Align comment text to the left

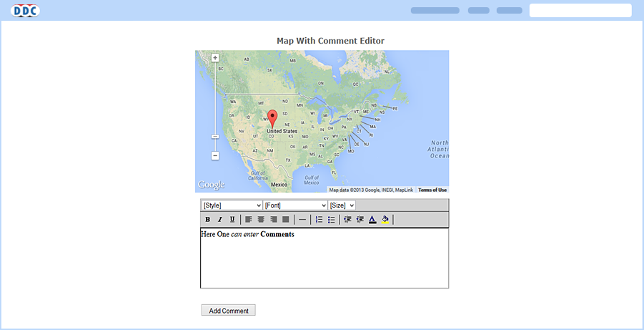tap(249, 220)
